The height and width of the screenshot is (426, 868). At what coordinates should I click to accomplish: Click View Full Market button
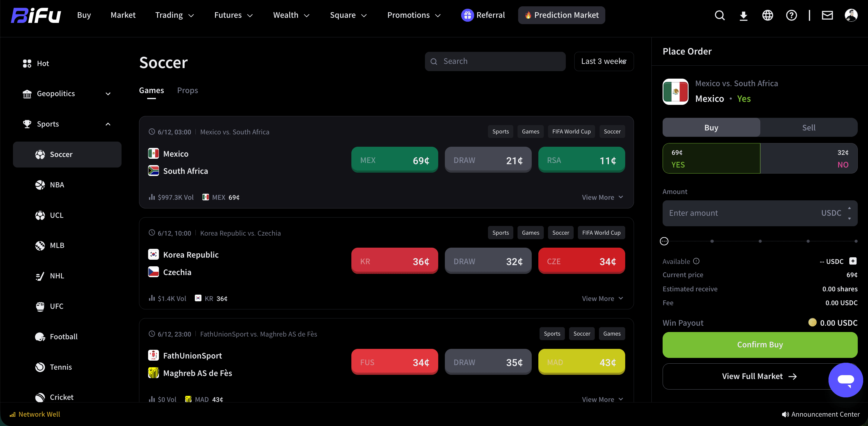760,376
